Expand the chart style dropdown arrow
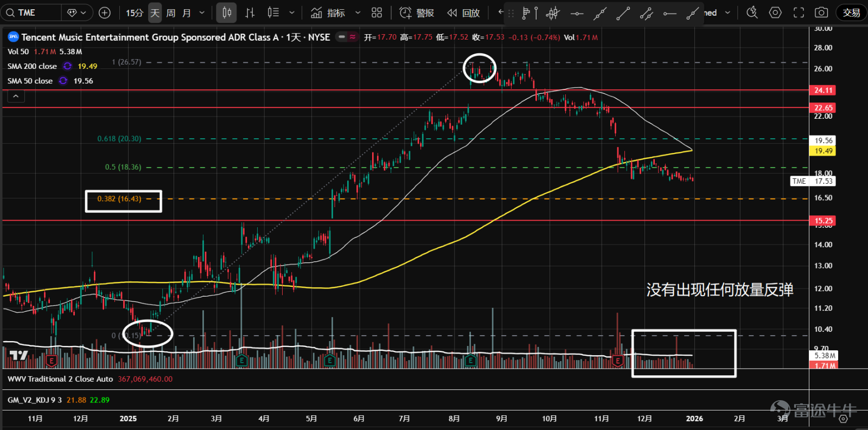The width and height of the screenshot is (868, 430). pyautogui.click(x=292, y=12)
